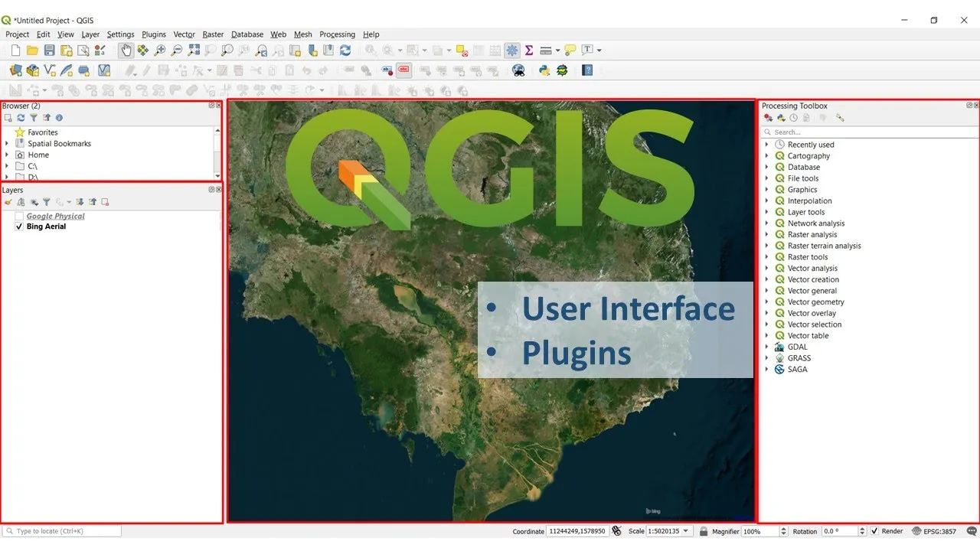Image resolution: width=980 pixels, height=551 pixels.
Task: Click the Python console icon
Action: [x=544, y=70]
